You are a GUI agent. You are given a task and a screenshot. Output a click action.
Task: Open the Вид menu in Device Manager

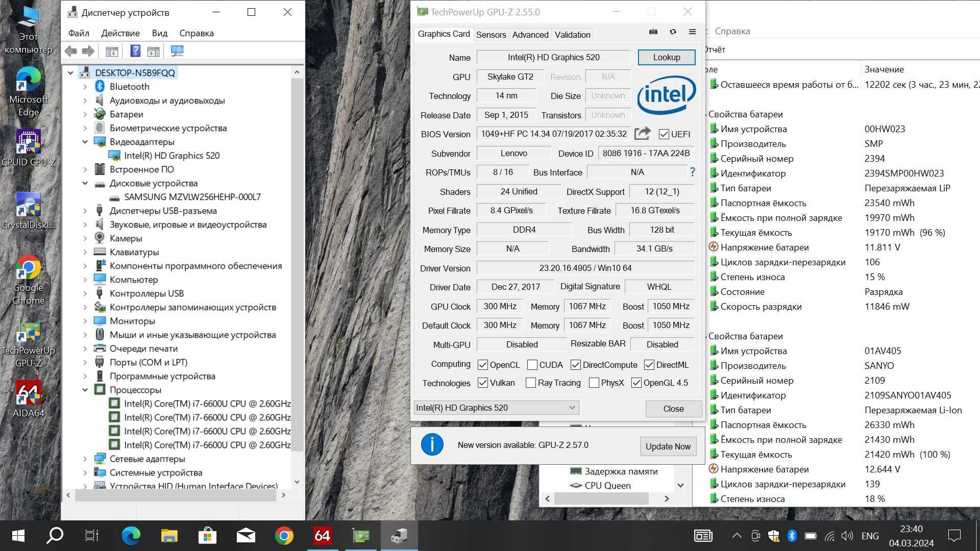(160, 33)
